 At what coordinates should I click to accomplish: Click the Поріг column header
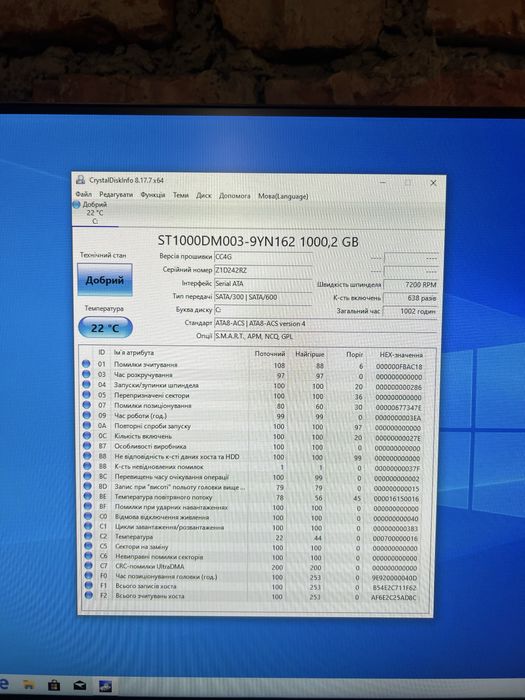[354, 354]
